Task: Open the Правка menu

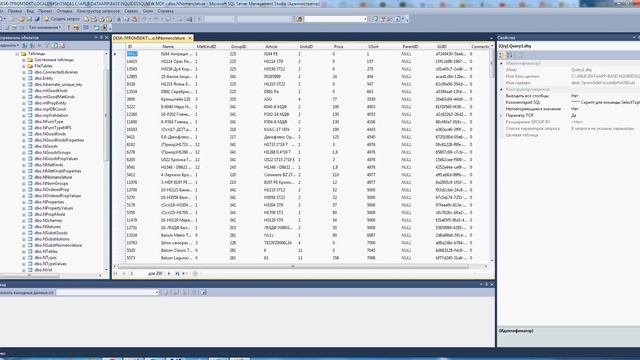Action: [15, 11]
